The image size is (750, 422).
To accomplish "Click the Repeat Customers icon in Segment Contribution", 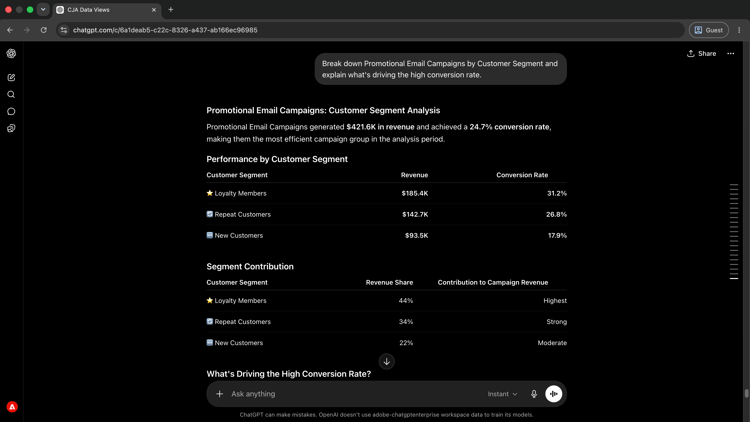I will [x=210, y=322].
